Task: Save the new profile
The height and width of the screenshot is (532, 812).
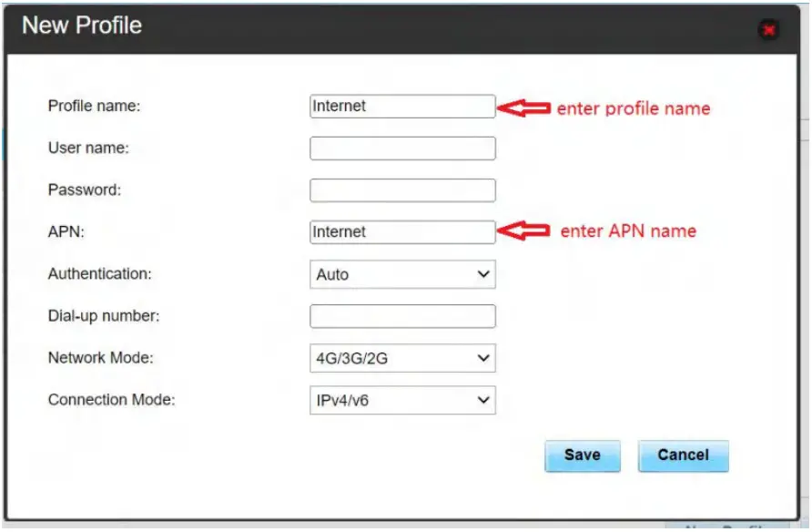Action: pyautogui.click(x=582, y=455)
